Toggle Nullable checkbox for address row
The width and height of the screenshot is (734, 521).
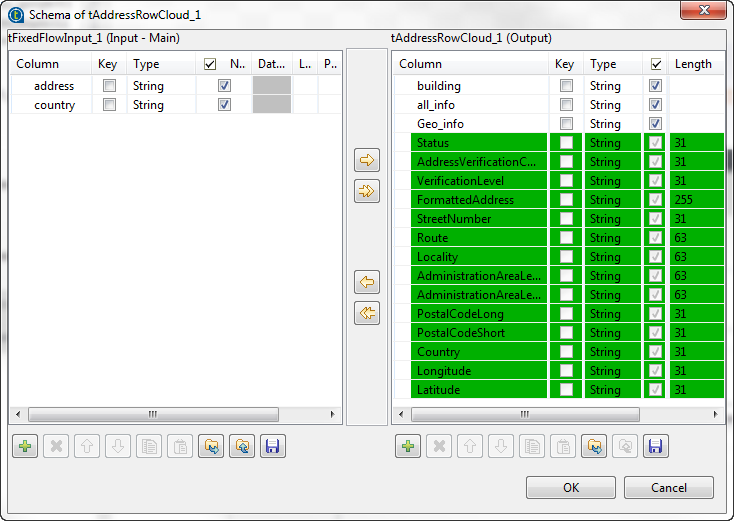[x=224, y=86]
